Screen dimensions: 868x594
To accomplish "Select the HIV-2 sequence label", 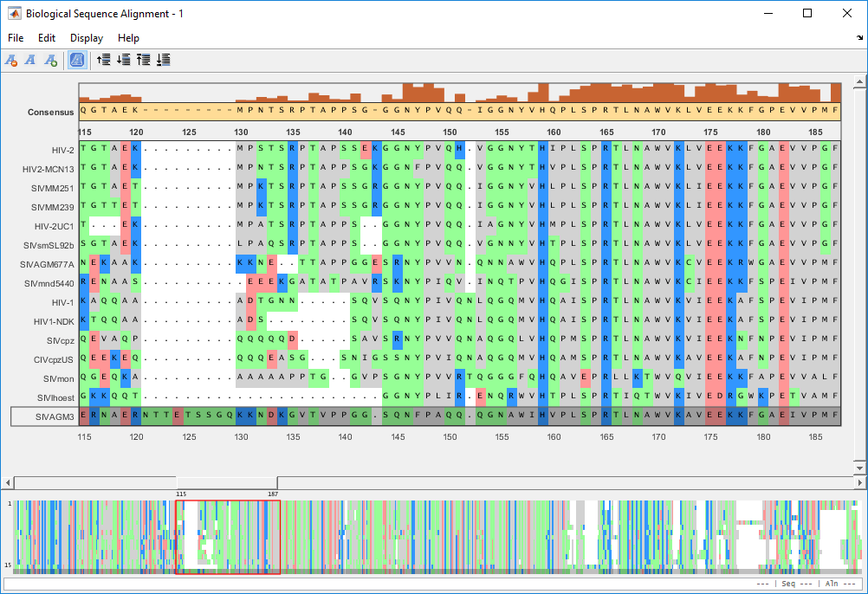I will pyautogui.click(x=62, y=150).
